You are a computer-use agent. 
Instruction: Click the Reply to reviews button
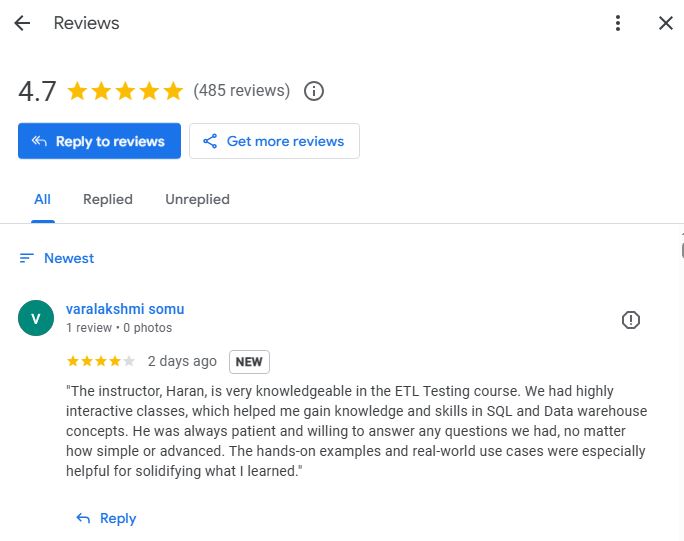click(x=99, y=141)
